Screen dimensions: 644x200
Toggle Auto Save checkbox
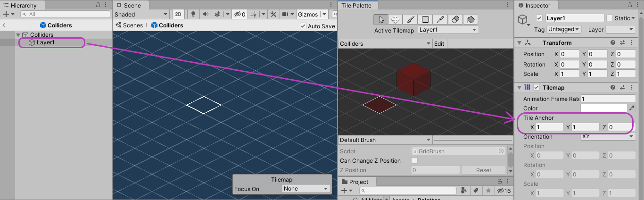coord(303,26)
